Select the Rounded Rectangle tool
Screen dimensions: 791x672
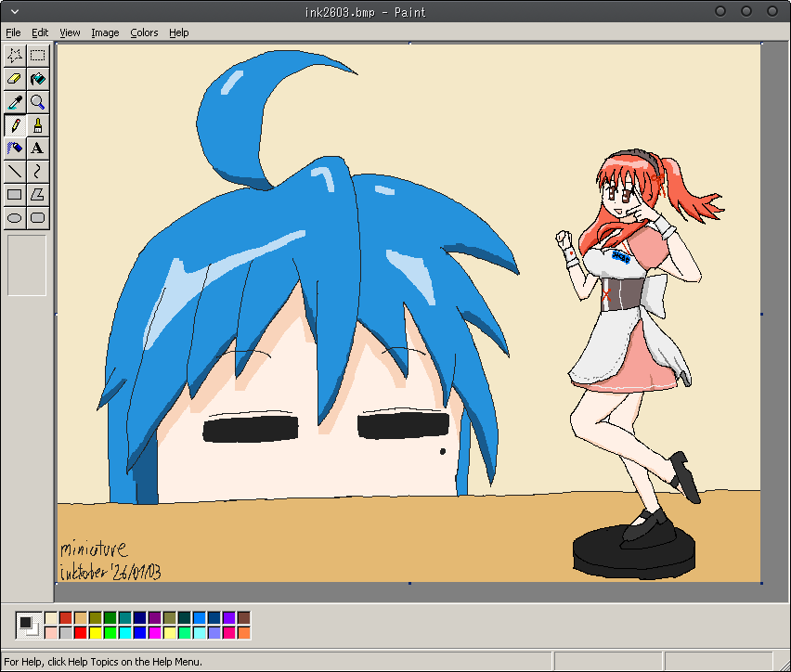tap(38, 218)
